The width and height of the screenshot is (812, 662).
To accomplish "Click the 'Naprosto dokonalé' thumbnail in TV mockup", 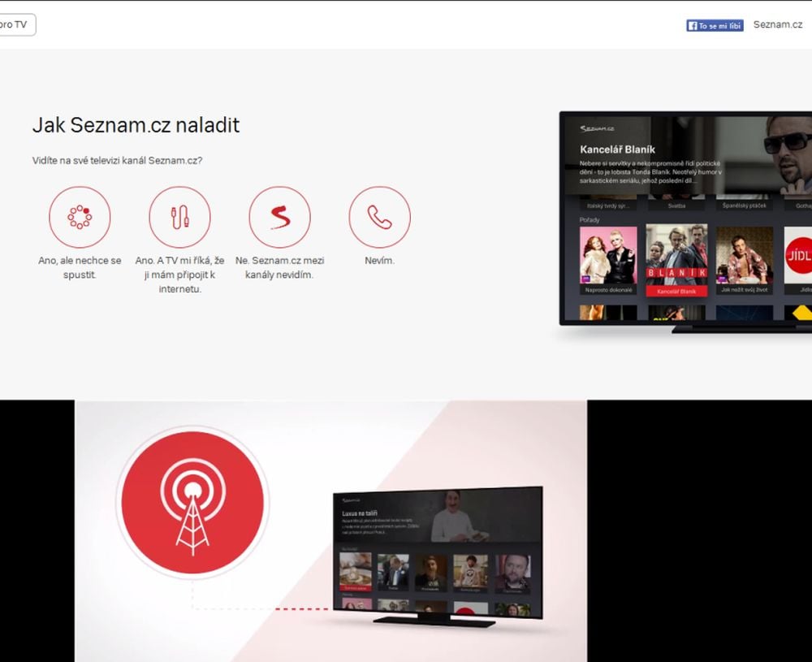I will (x=608, y=261).
